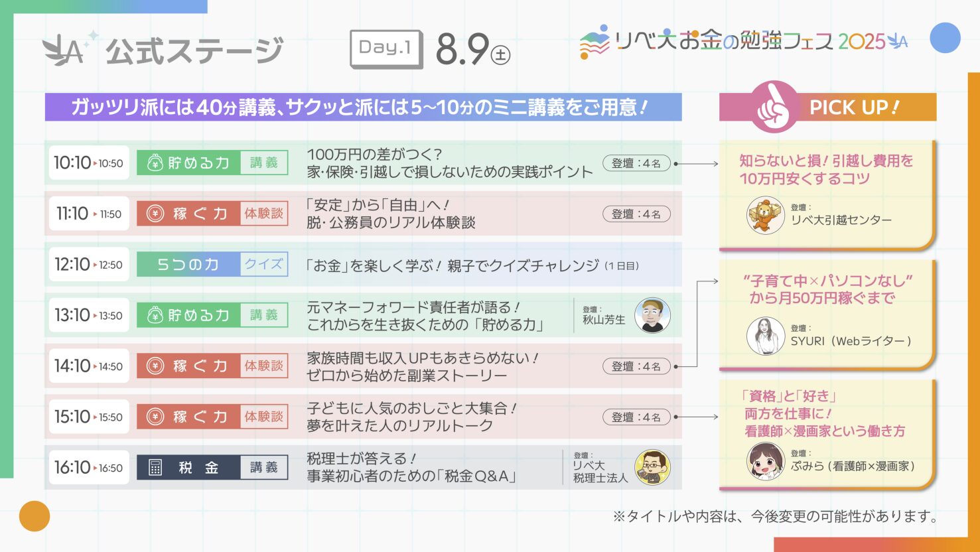Screen dimensions: 980x552
Task: Click the クイズ tag in 12:10 row
Action: tap(263, 264)
